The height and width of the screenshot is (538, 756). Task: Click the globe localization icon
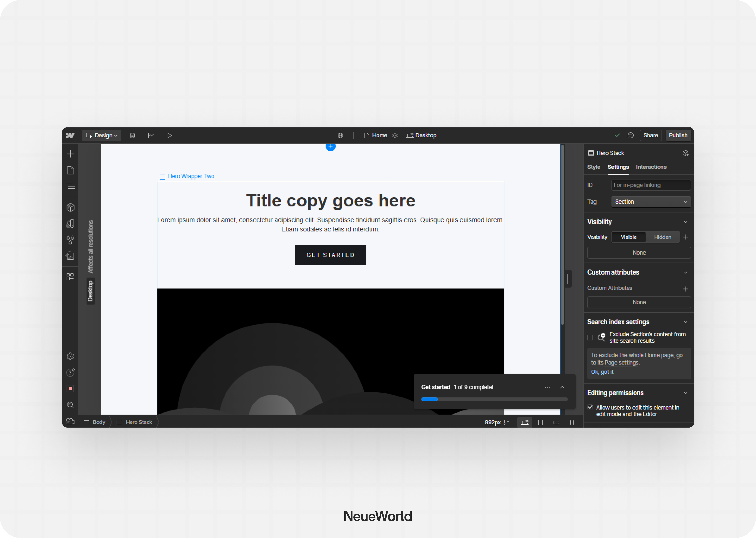pos(340,136)
